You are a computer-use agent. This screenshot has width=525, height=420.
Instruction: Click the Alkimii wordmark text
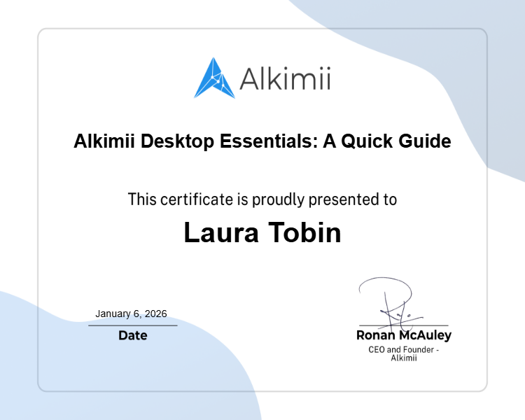286,78
